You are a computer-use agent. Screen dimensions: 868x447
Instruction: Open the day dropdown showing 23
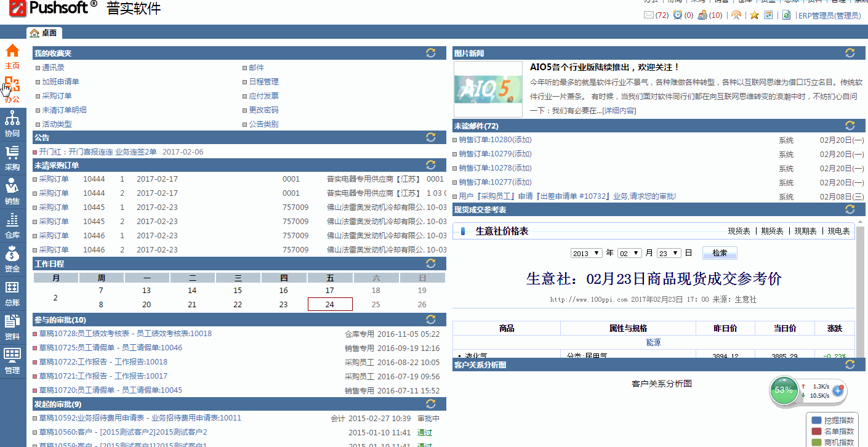coord(669,252)
